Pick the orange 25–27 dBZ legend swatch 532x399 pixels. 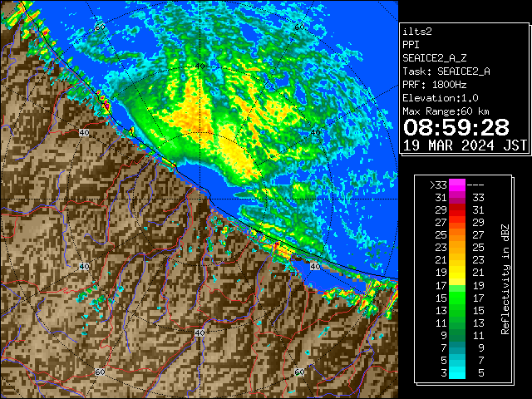pos(457,235)
